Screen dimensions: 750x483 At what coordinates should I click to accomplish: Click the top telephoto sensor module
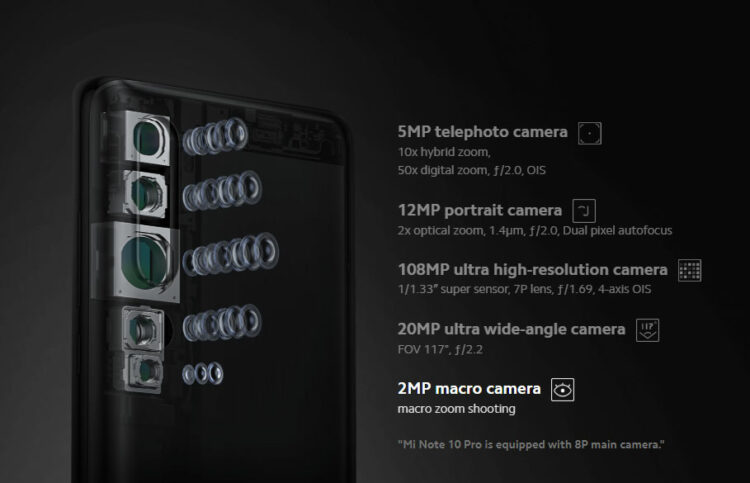point(149,138)
